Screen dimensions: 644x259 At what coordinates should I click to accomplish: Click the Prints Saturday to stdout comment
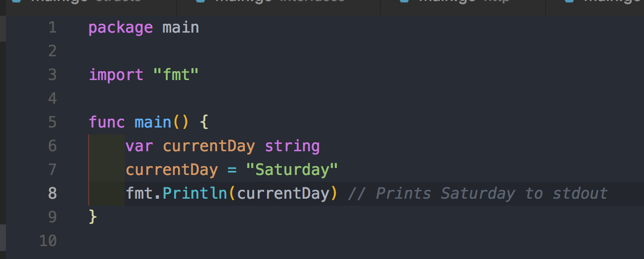coord(478,193)
